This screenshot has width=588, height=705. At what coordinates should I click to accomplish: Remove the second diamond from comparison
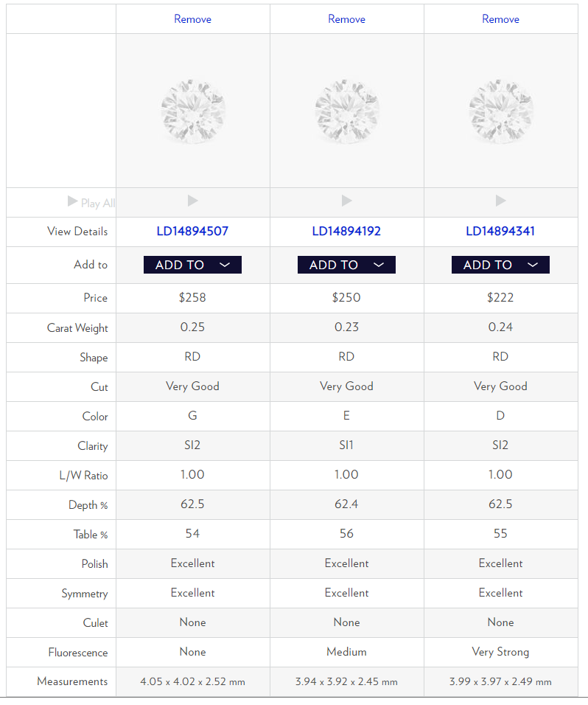(x=346, y=19)
